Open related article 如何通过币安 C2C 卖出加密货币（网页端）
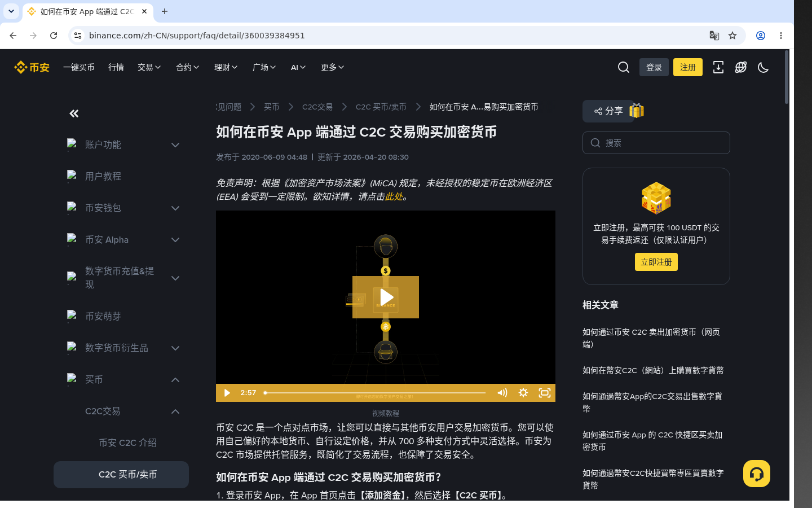This screenshot has height=508, width=812. tap(652, 338)
